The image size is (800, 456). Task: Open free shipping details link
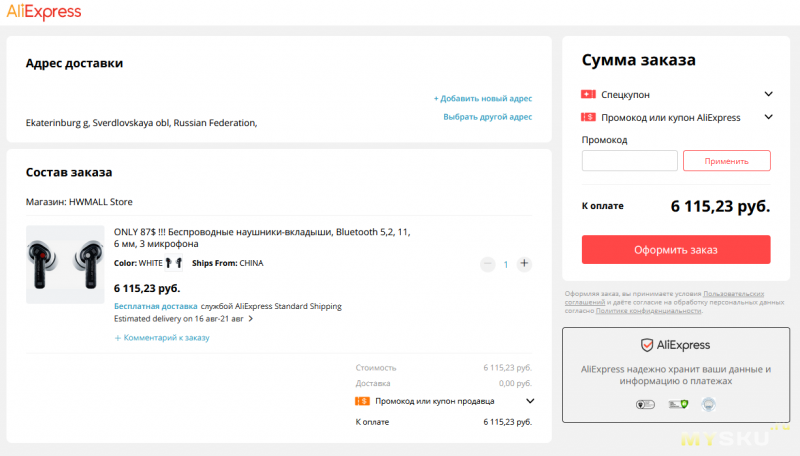point(156,306)
